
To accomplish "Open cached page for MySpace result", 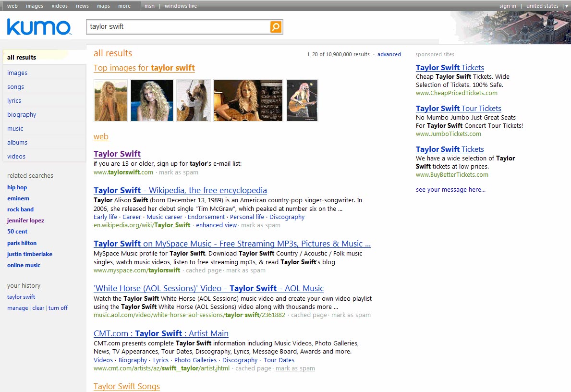I will point(204,270).
